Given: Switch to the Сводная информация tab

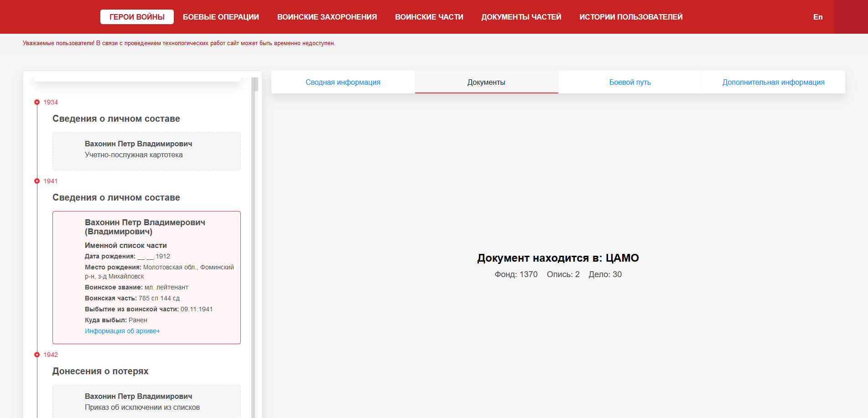Looking at the screenshot, I should pos(343,82).
